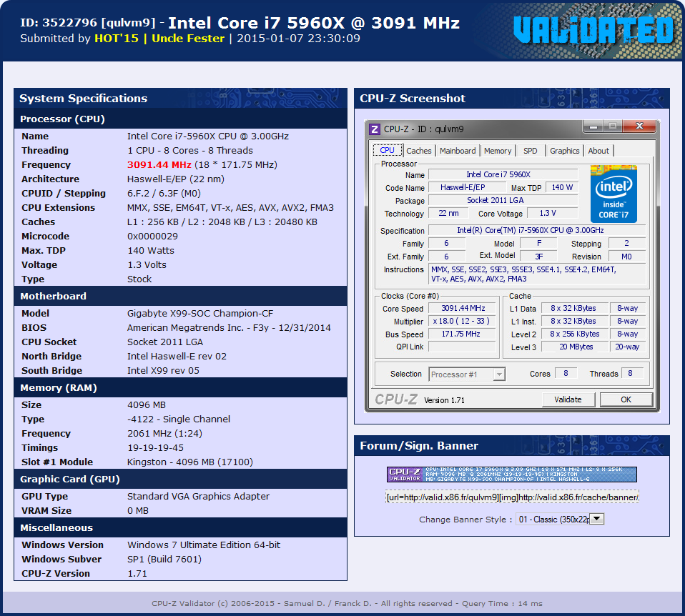Open the About tab
Screen dimensions: 685x616
(598, 151)
